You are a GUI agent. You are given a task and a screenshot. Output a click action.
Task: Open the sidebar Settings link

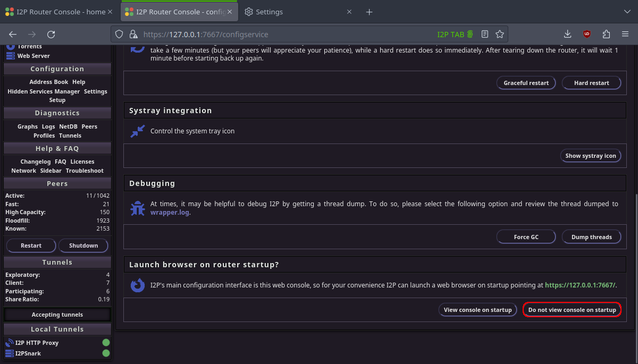pyautogui.click(x=96, y=91)
